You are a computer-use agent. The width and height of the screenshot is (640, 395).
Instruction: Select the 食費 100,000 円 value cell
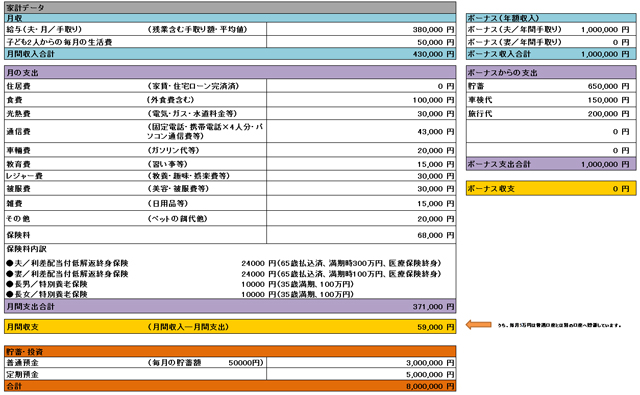coord(361,100)
